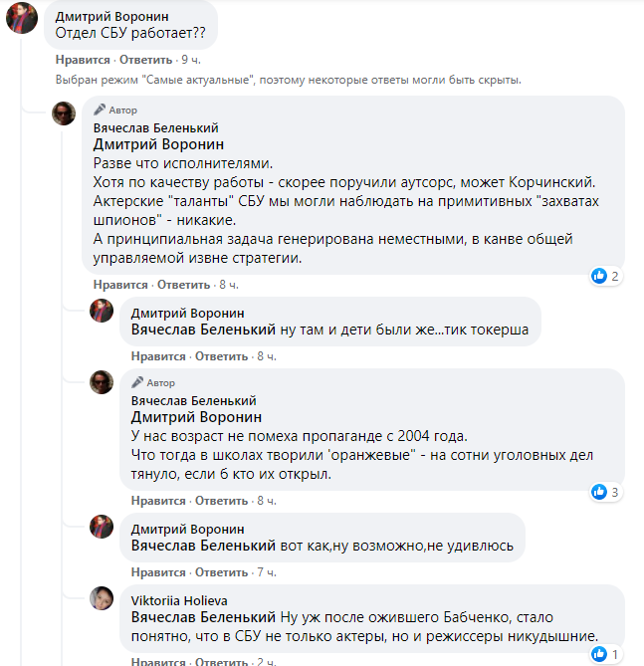This screenshot has width=644, height=666.
Task: Open Viktoriia Holieva's profile picture
Action: tap(103, 598)
